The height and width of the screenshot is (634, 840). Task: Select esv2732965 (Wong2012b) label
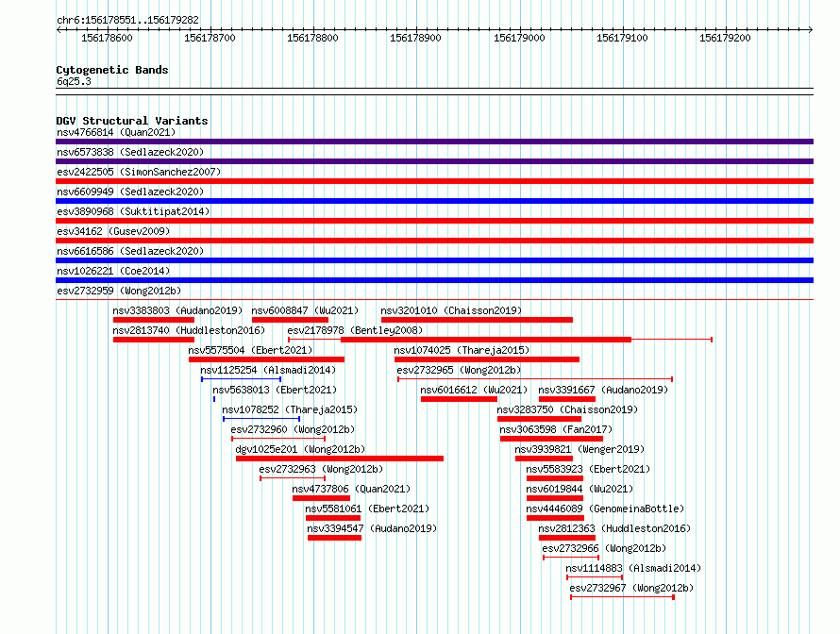(x=459, y=370)
